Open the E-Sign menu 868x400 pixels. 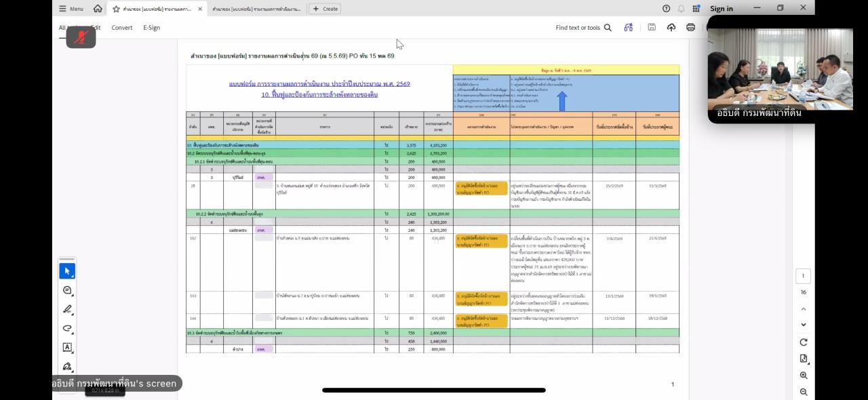[151, 28]
